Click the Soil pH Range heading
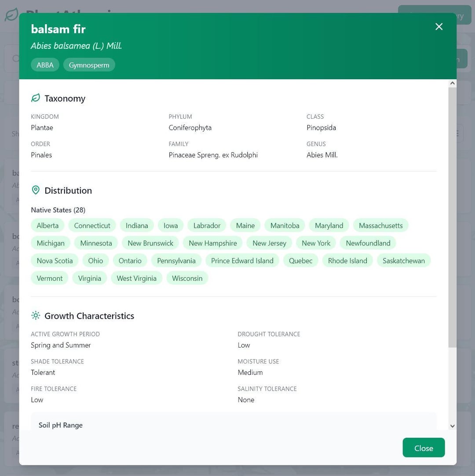Viewport: 475px width, 476px height. (x=60, y=425)
